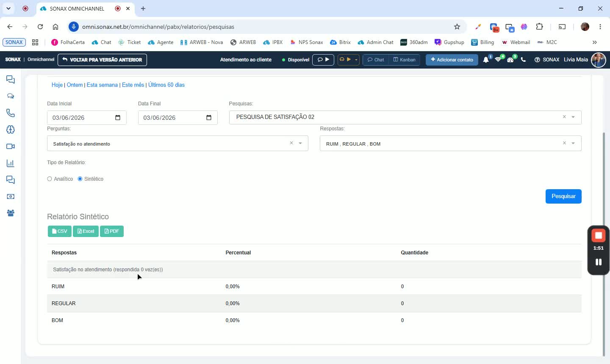Click the Pesquisar button
The height and width of the screenshot is (364, 610).
click(563, 196)
